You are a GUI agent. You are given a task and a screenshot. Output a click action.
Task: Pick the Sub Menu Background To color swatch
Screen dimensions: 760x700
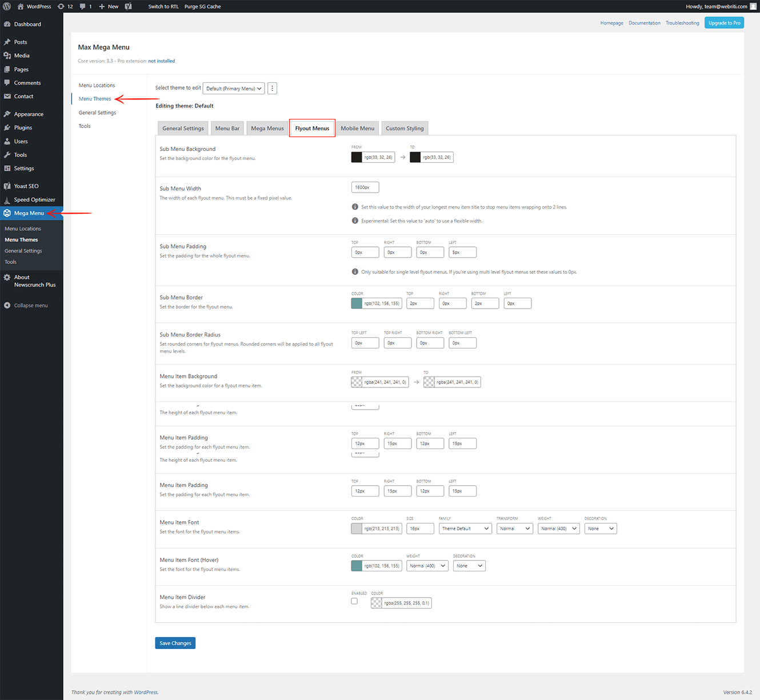point(415,157)
